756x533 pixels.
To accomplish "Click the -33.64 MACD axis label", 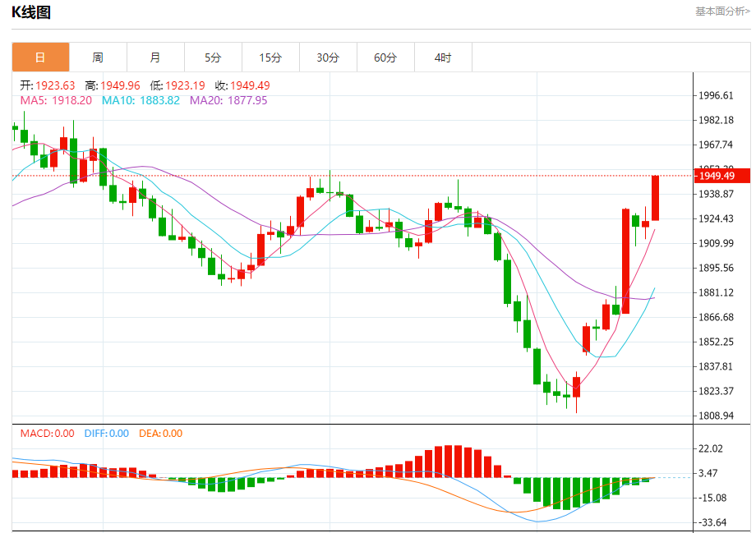I will pyautogui.click(x=711, y=522).
